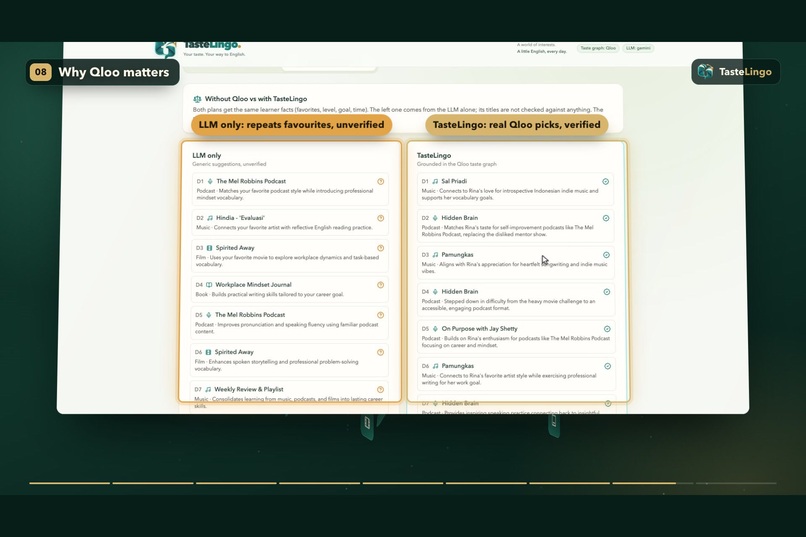Screen dimensions: 806x537
Task: Click the unverified status icon on Hindia - 'Evaluasi'
Action: (x=380, y=218)
